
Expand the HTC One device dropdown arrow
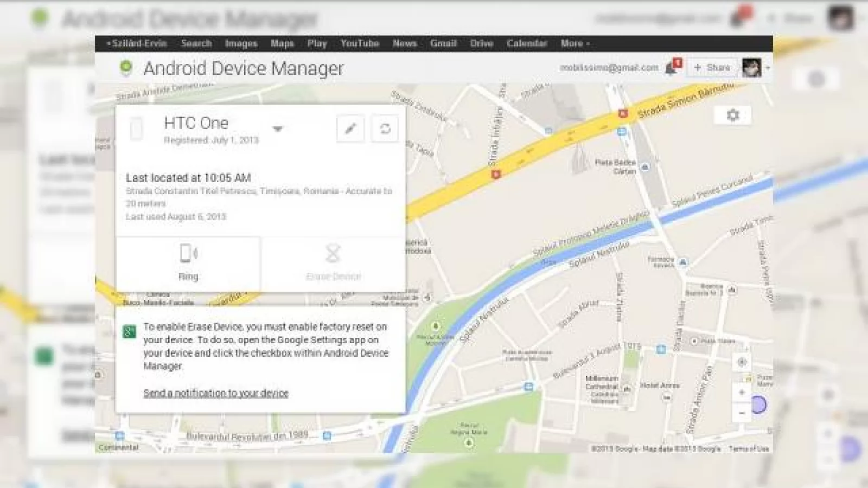tap(278, 129)
